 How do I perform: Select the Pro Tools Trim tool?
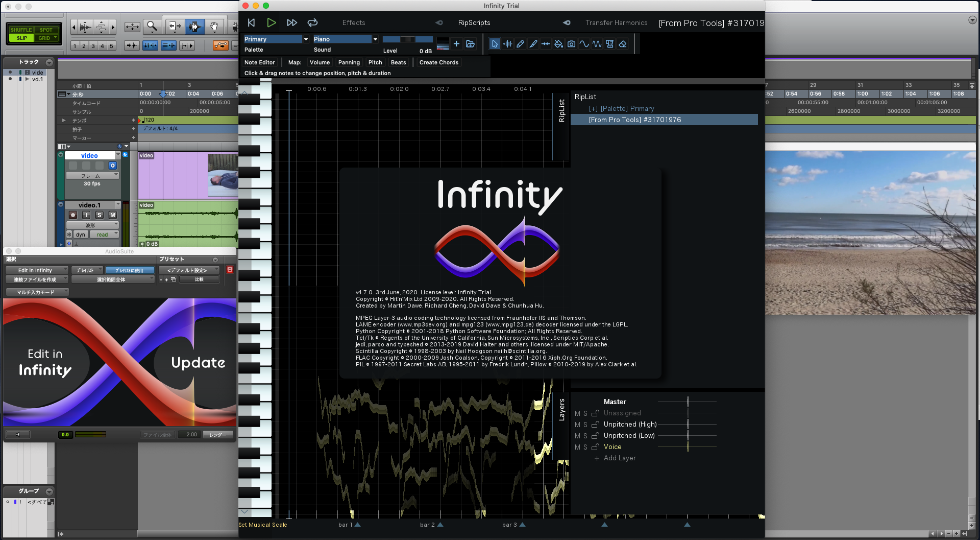[x=175, y=26]
